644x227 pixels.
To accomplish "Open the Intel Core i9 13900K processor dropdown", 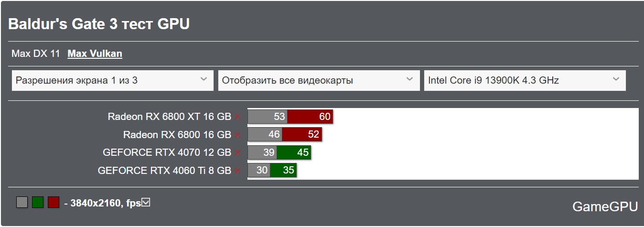I will (x=525, y=80).
